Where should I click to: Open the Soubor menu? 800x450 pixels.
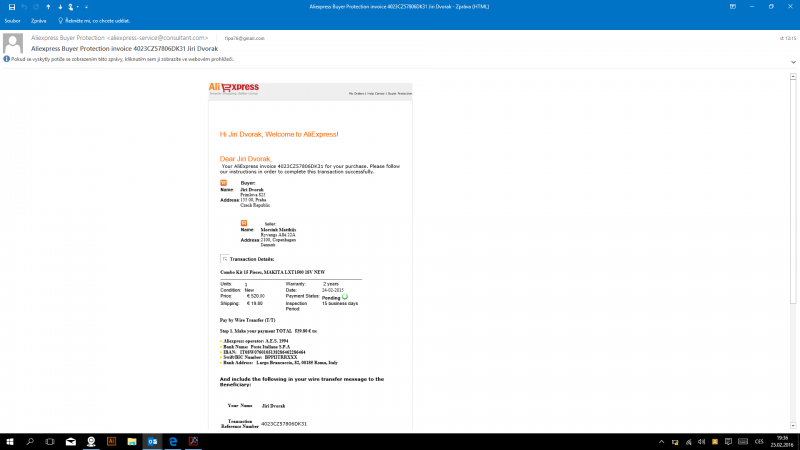click(12, 19)
